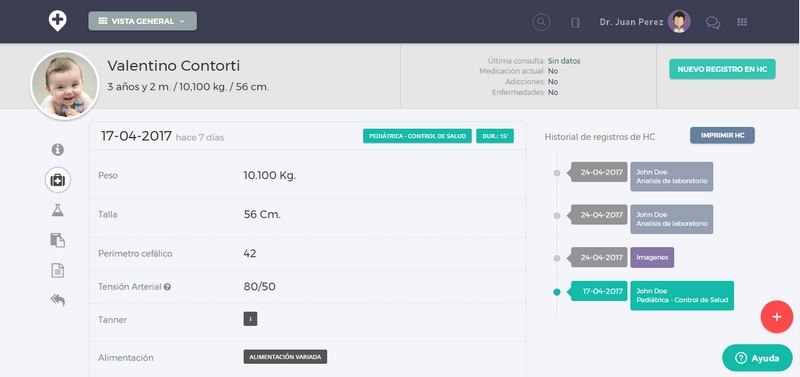The width and height of the screenshot is (800, 377).
Task: Select the medical kit sidebar icon
Action: point(58,180)
